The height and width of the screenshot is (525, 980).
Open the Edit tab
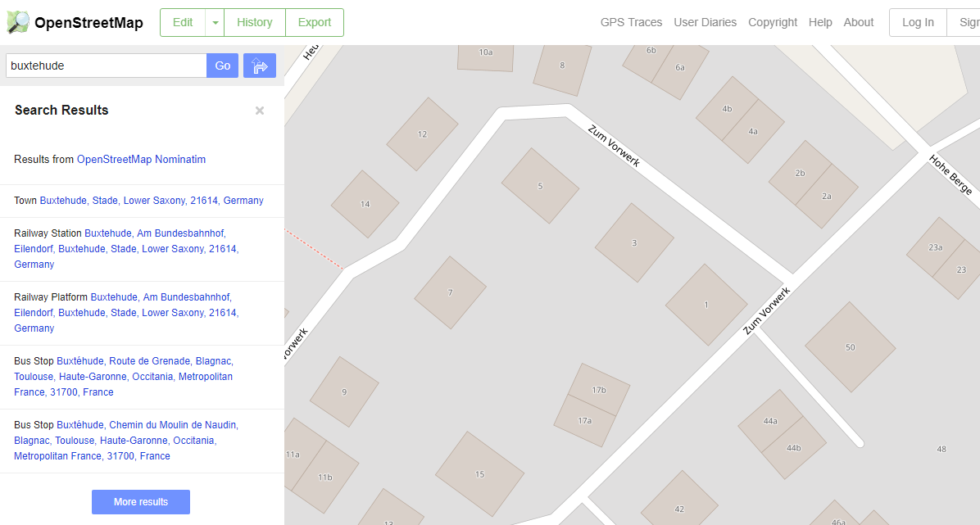click(x=183, y=22)
